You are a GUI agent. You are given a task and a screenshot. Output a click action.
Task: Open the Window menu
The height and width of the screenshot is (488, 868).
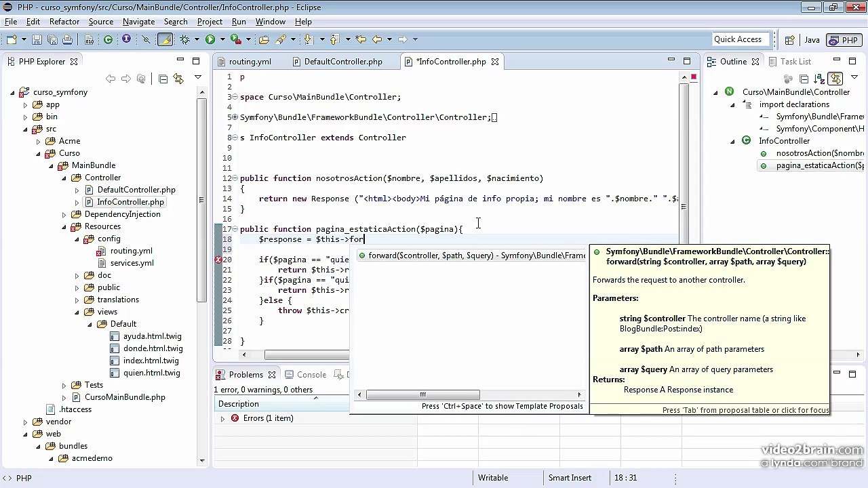click(270, 22)
